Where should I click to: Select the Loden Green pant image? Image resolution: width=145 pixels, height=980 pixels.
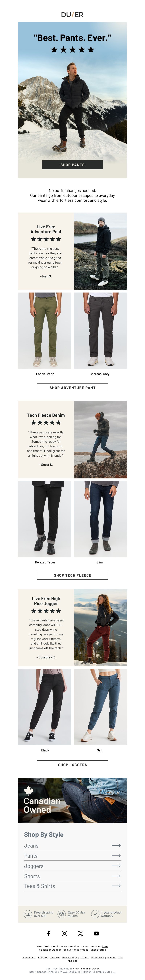(45, 331)
